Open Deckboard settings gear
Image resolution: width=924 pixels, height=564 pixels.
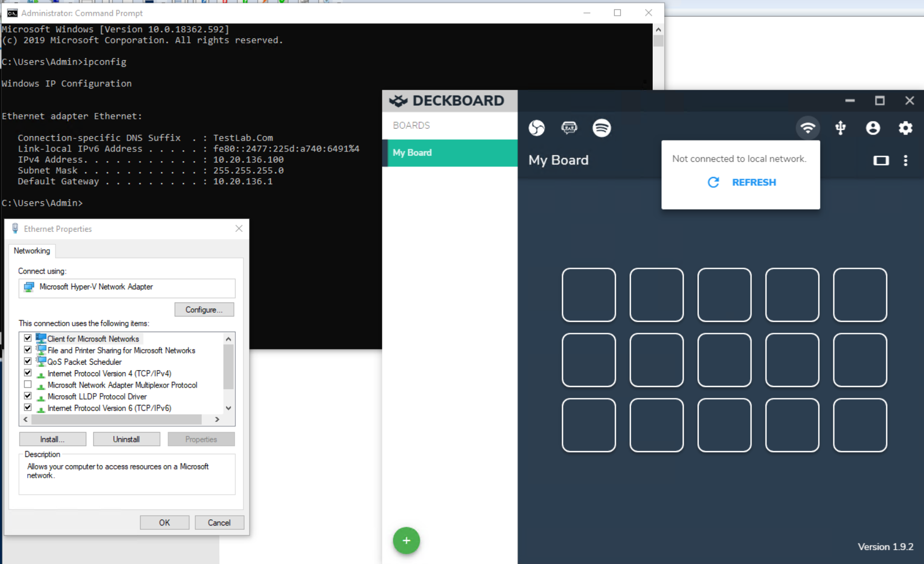[x=906, y=128]
